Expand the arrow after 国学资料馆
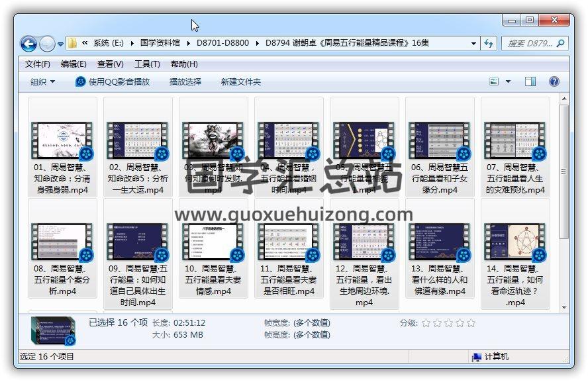 [x=188, y=43]
